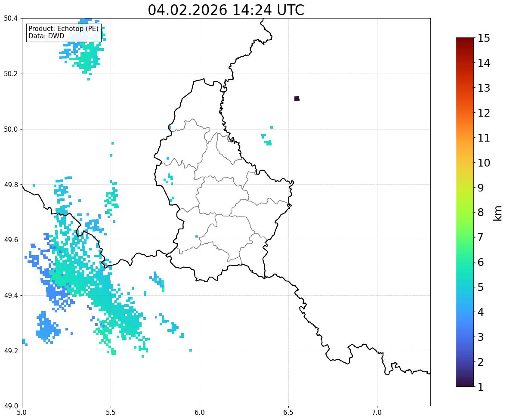507x420 pixels.
Task: Click the longitude axis label '5.5'
Action: click(111, 413)
